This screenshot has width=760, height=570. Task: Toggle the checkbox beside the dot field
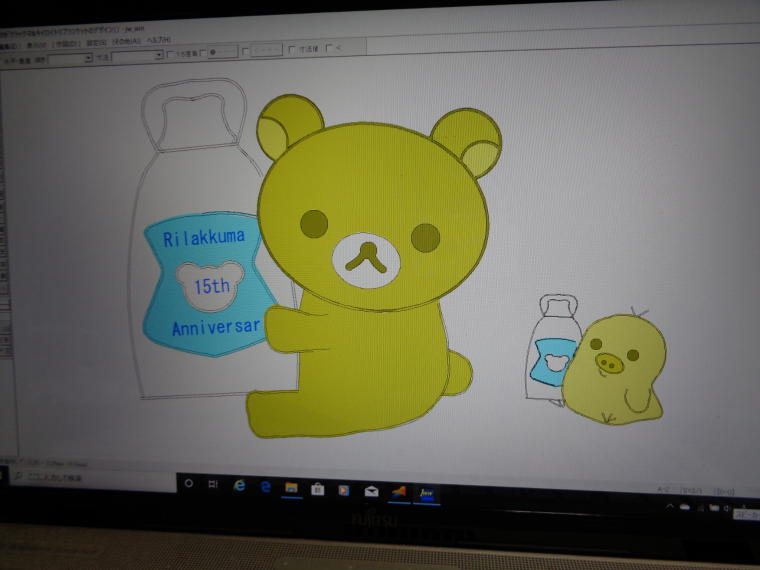pos(204,52)
